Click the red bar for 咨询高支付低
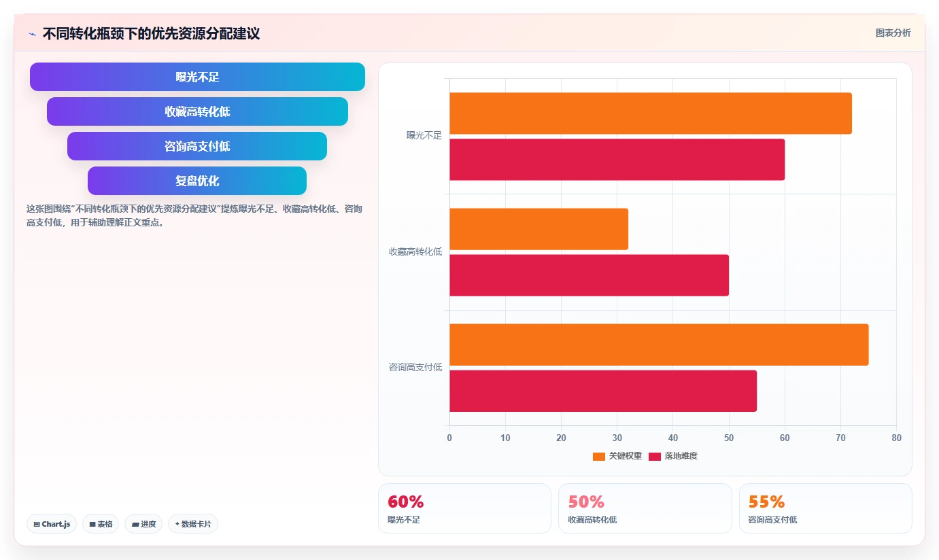 [x=603, y=391]
